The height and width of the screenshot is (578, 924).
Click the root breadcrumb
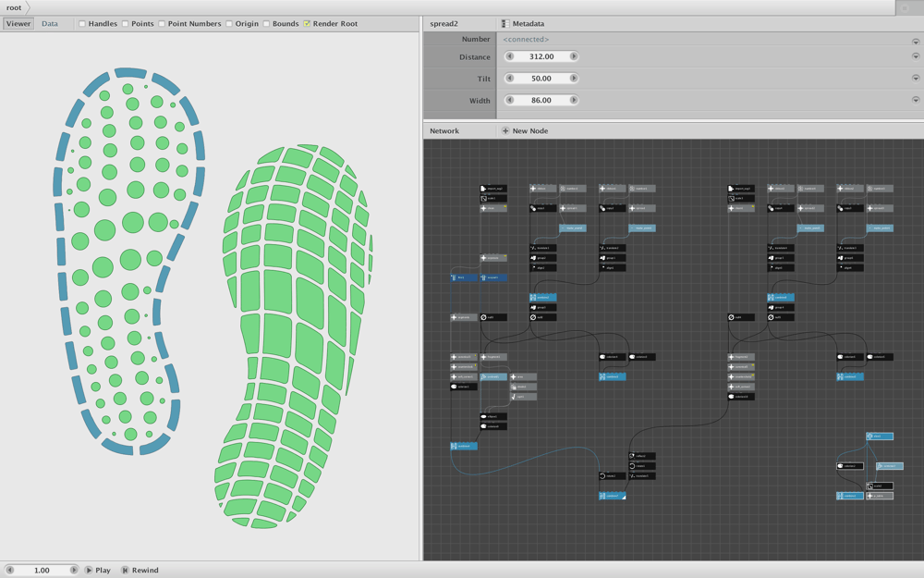click(x=14, y=7)
